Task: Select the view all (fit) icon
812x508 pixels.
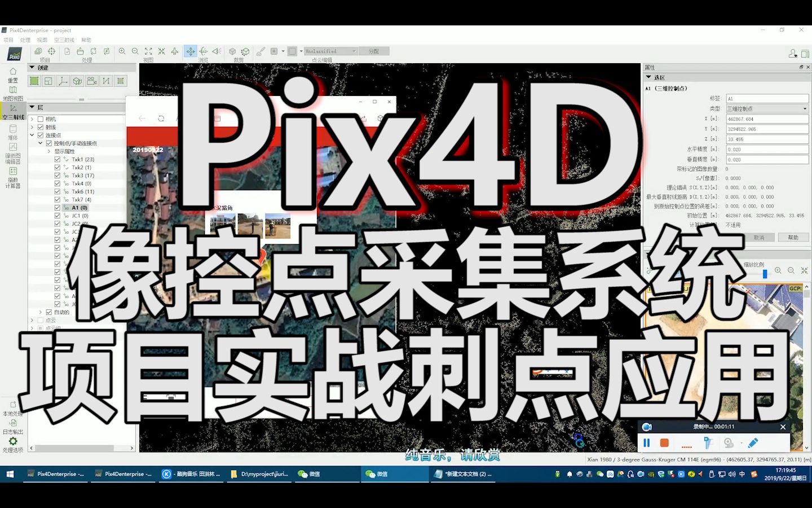Action: (x=148, y=51)
